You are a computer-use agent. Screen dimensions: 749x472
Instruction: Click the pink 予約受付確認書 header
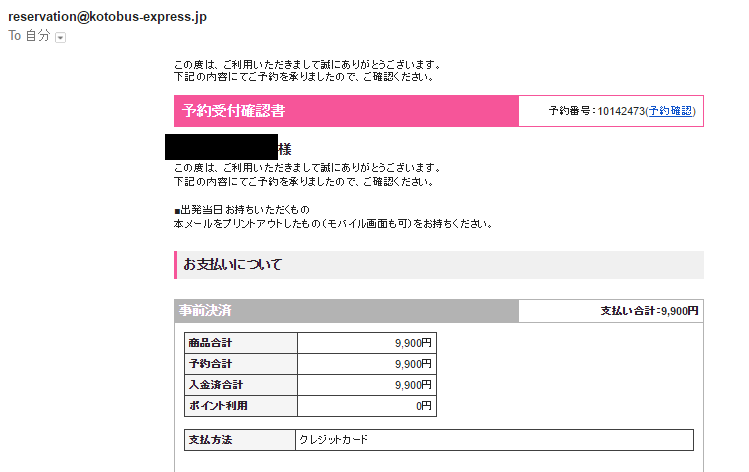click(x=241, y=111)
